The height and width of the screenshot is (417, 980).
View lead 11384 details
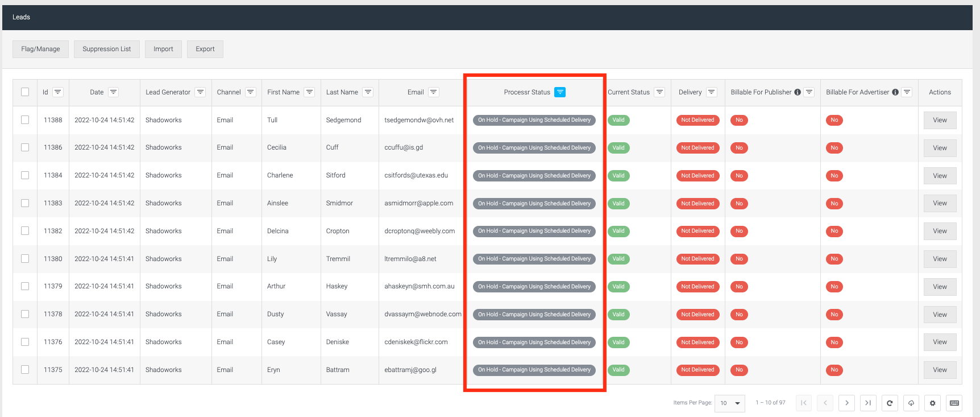click(940, 176)
